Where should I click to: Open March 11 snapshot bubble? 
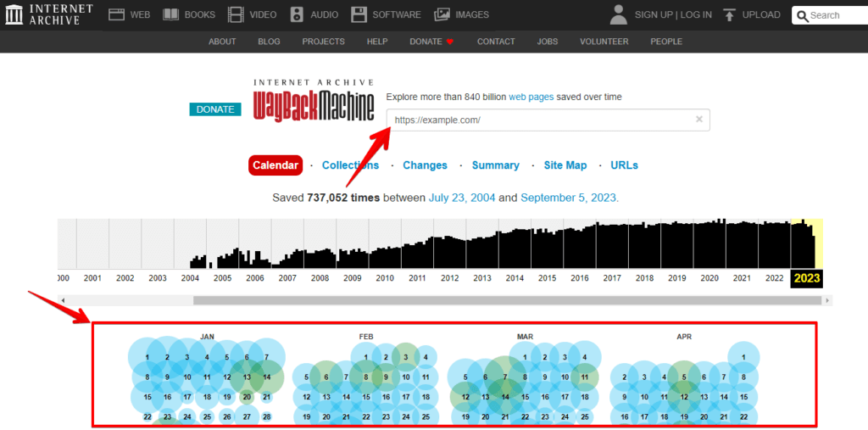tap(585, 377)
